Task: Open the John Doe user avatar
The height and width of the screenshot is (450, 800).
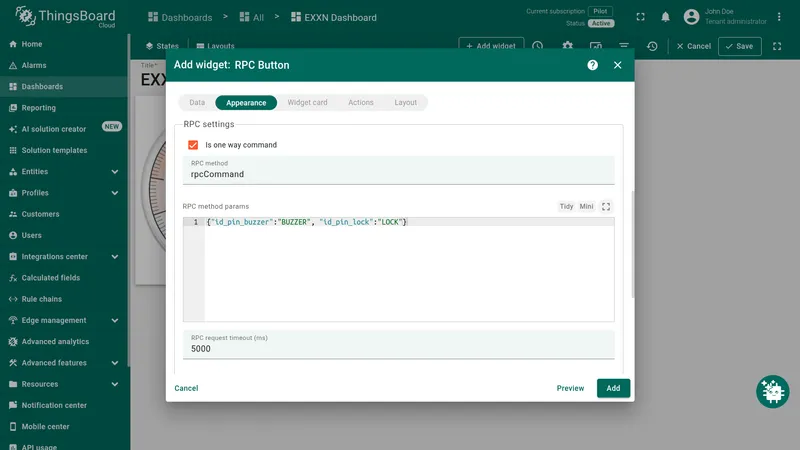Action: point(691,17)
